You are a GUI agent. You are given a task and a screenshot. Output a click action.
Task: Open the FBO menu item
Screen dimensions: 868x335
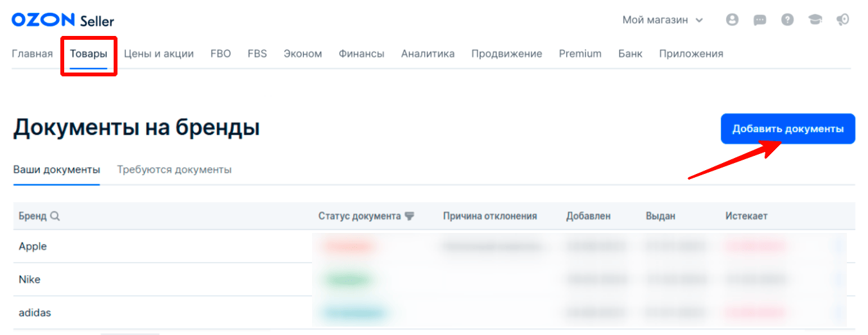pyautogui.click(x=220, y=54)
